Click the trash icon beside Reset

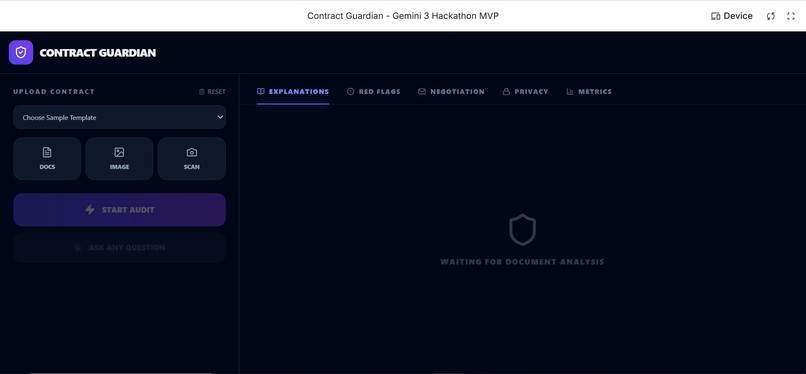[x=202, y=91]
